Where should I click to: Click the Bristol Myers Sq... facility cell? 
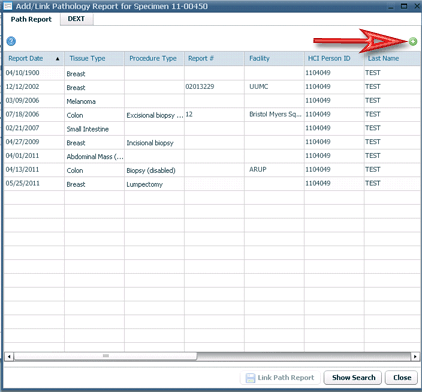tap(274, 114)
